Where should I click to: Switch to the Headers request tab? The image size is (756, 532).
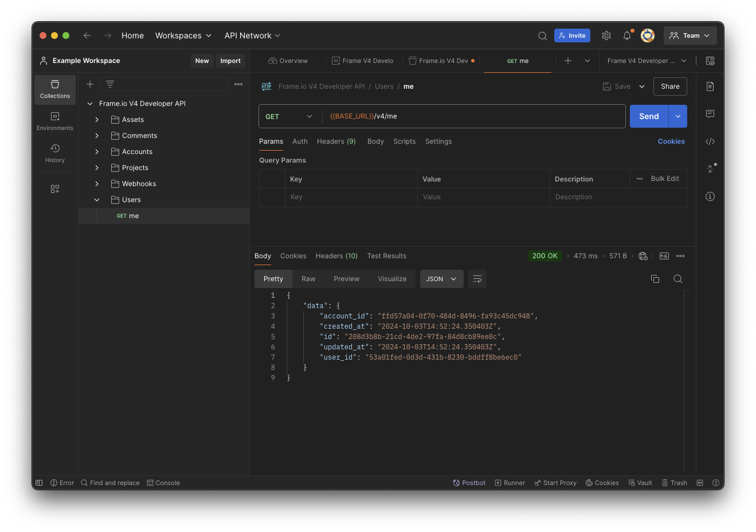click(336, 141)
